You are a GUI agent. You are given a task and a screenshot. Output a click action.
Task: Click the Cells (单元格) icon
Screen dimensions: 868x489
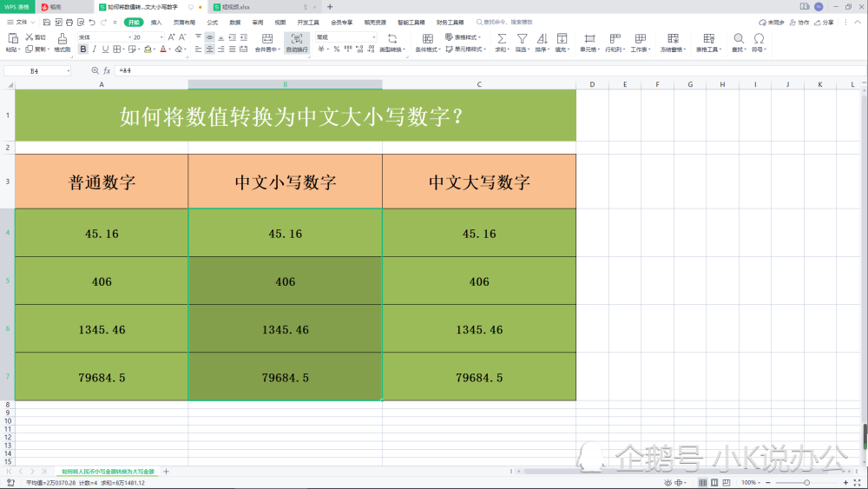(x=589, y=39)
